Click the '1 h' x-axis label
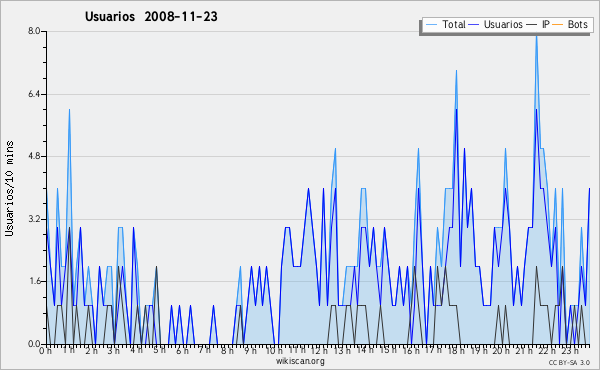Screen dimensions: 600x370 tap(69, 350)
